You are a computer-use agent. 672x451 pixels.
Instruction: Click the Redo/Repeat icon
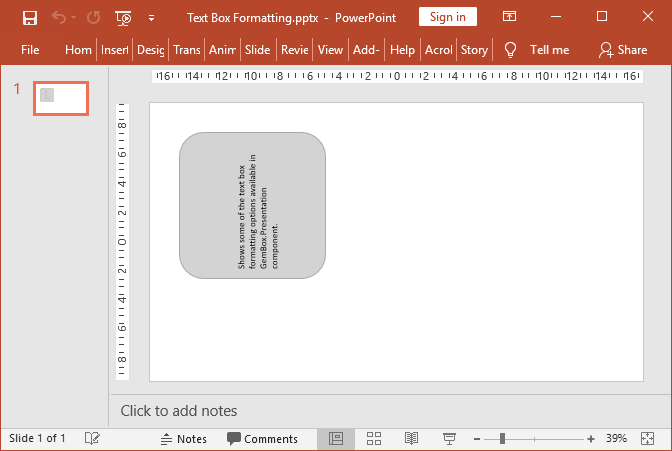coord(93,17)
